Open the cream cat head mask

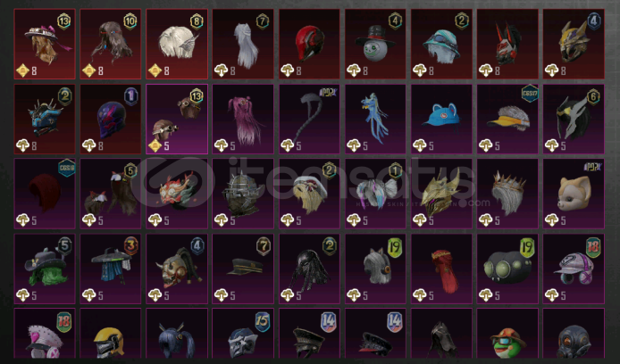pos(574,194)
